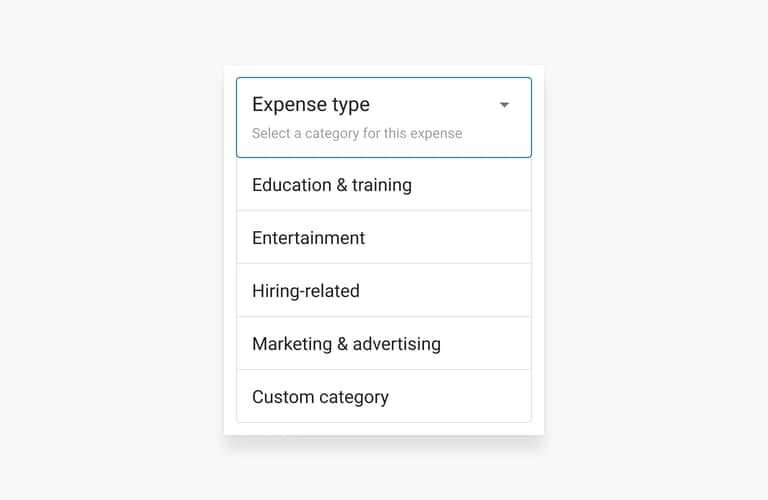Focus the Expense type select field
This screenshot has width=768, height=500.
coord(383,117)
